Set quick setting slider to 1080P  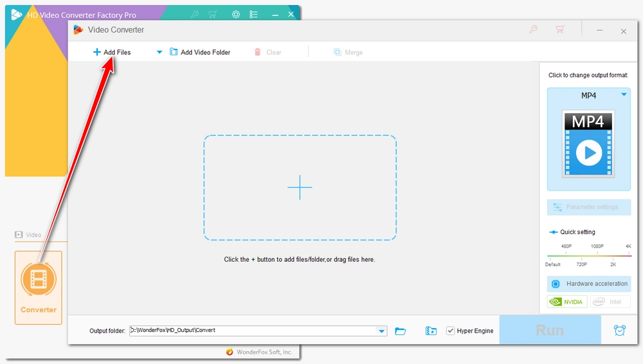point(597,246)
